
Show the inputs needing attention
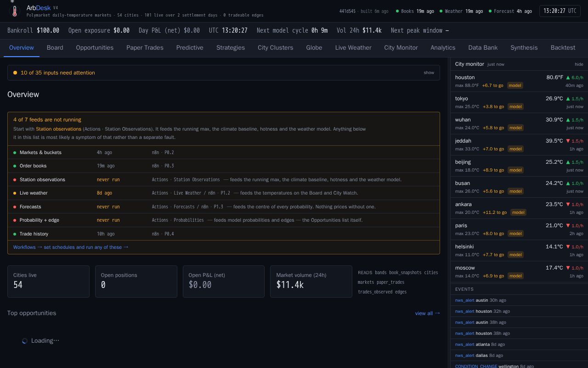pos(429,73)
